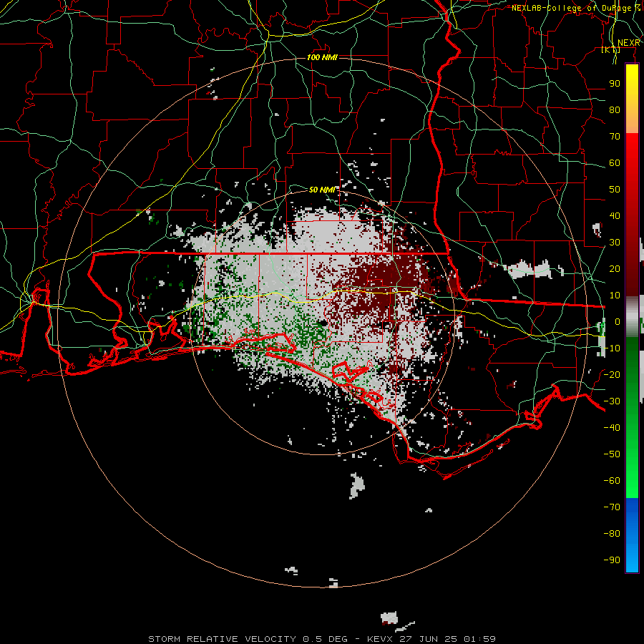Click the blue bottom segment of color bar

click(x=632, y=535)
